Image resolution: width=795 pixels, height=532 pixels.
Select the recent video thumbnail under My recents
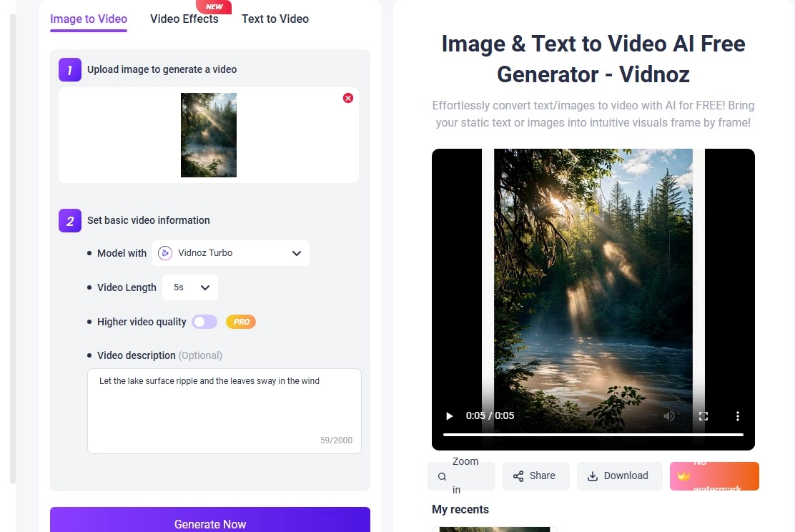coord(494,529)
